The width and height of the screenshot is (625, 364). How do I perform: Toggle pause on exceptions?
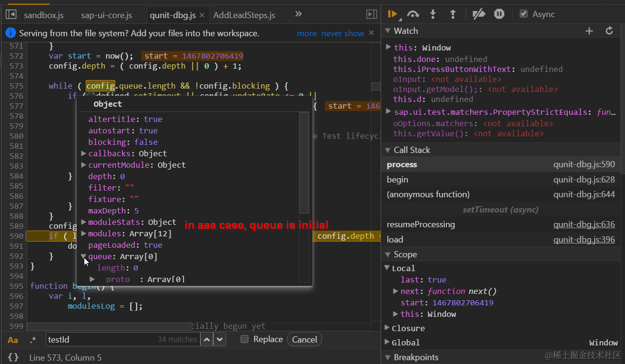point(499,14)
